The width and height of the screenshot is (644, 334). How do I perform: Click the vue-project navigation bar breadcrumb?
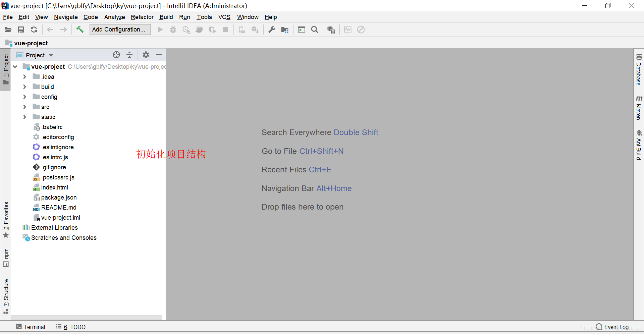click(x=27, y=43)
